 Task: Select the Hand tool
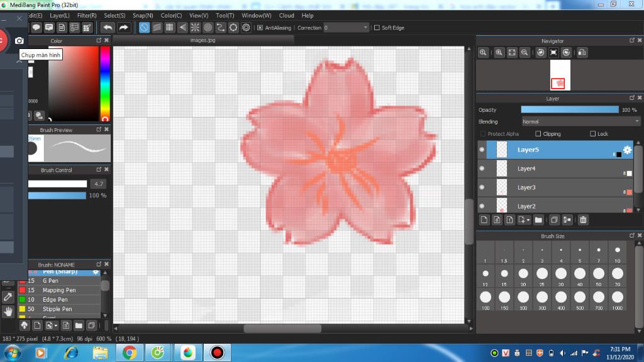8,312
